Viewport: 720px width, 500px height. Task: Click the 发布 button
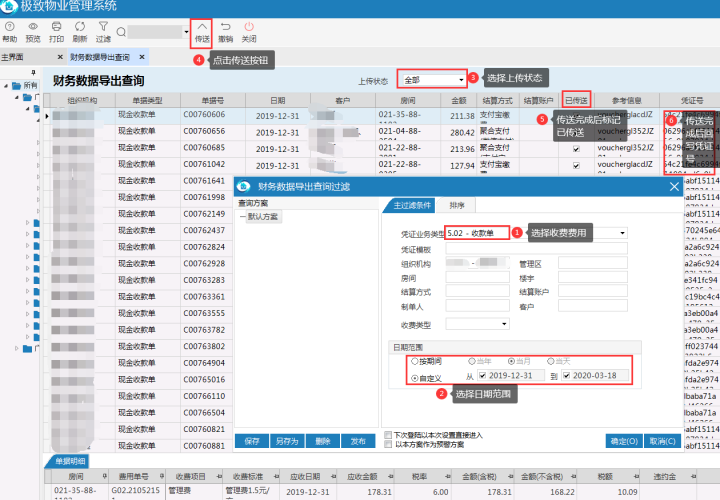pos(358,441)
